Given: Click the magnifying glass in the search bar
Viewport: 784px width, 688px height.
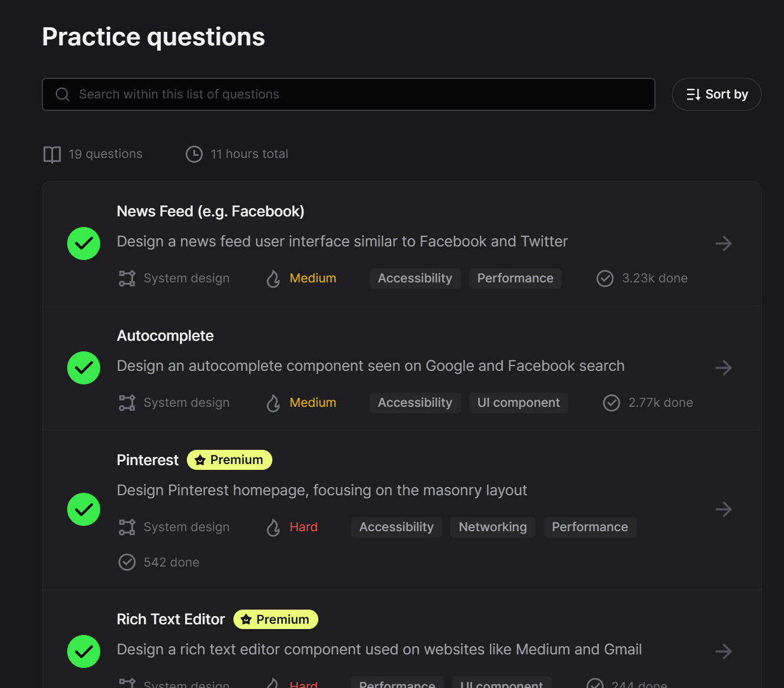Looking at the screenshot, I should [x=62, y=94].
